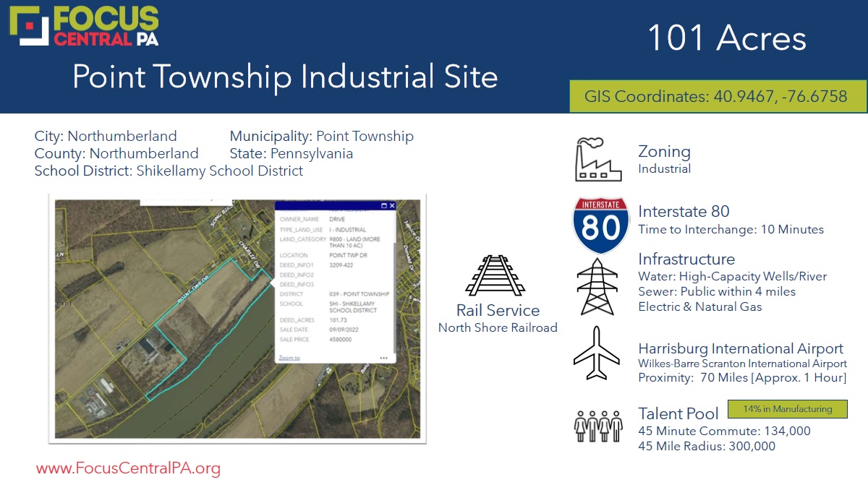Click the airplane icon
Viewport: 868px width, 485px height.
[x=597, y=353]
